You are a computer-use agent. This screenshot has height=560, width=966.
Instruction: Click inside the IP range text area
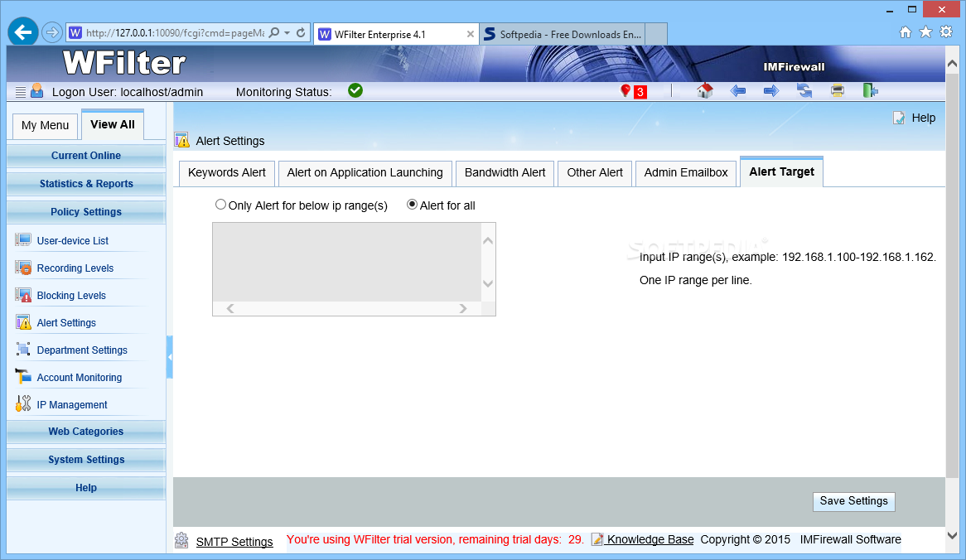pyautogui.click(x=347, y=262)
